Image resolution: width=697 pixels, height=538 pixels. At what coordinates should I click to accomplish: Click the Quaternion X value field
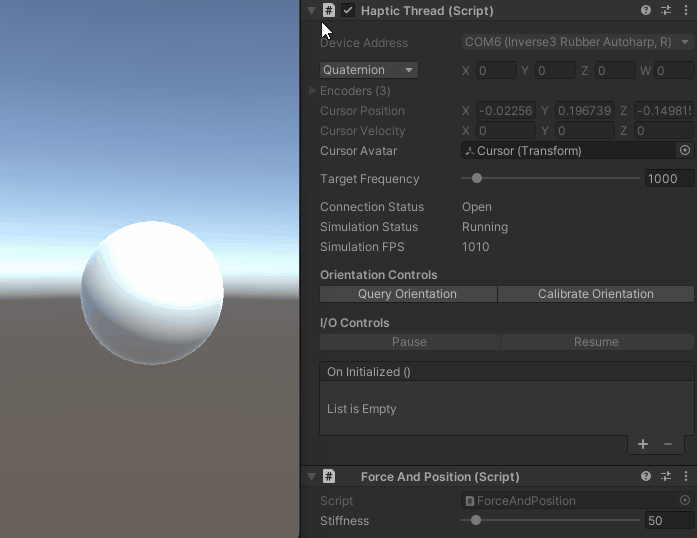tap(496, 71)
